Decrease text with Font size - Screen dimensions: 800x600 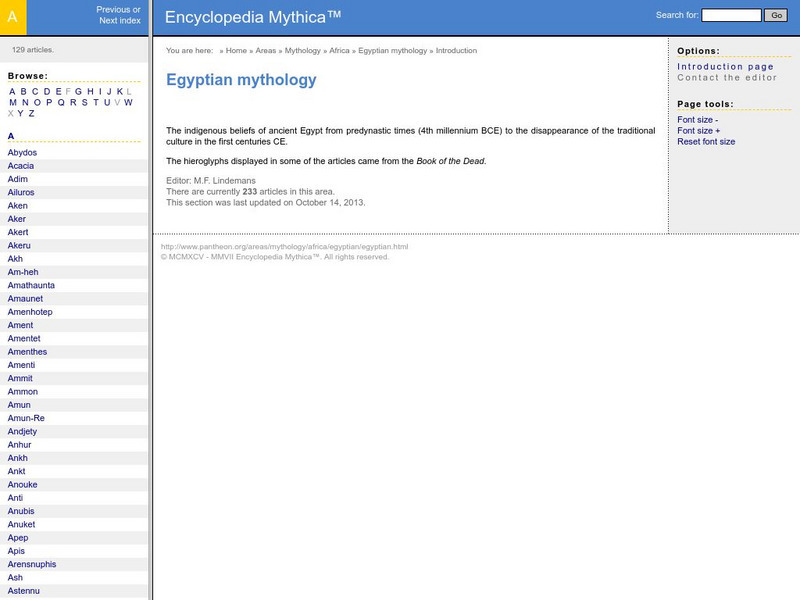point(697,120)
